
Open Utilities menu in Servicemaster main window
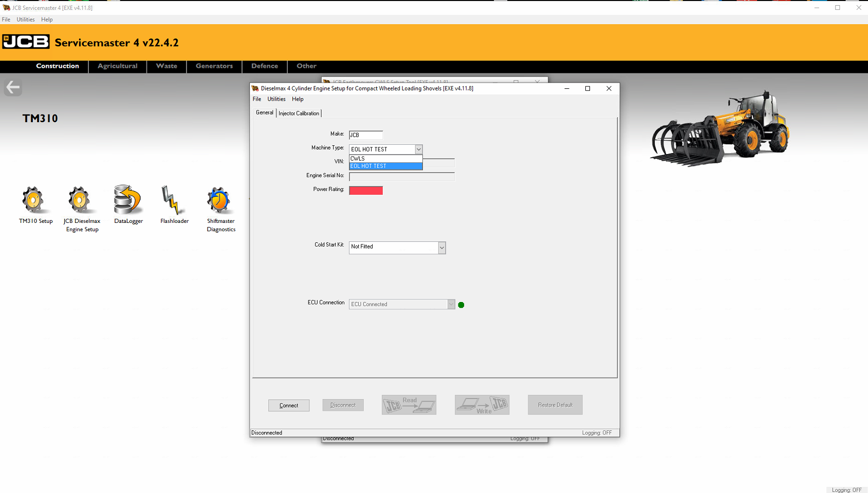click(x=26, y=20)
